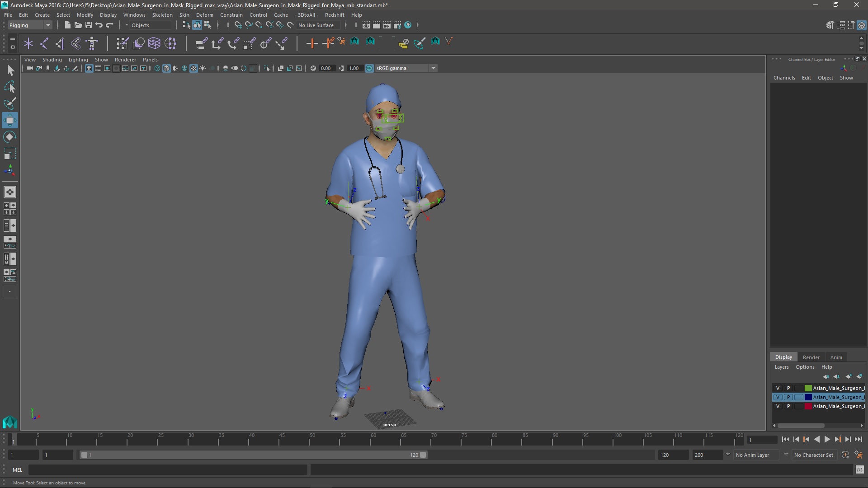Screen dimensions: 868x488
Task: Toggle Auto Keyframe button
Action: pyautogui.click(x=845, y=455)
